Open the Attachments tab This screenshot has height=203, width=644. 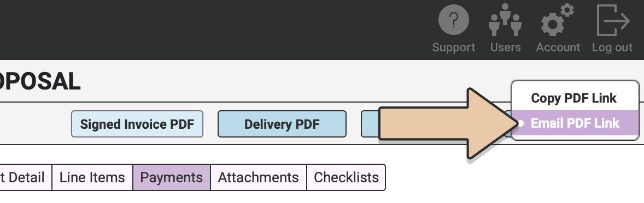tap(259, 177)
